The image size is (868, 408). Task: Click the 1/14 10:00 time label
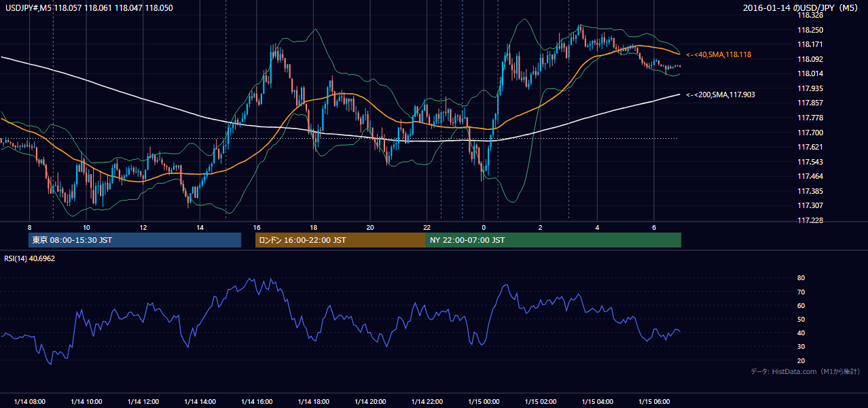(x=86, y=402)
